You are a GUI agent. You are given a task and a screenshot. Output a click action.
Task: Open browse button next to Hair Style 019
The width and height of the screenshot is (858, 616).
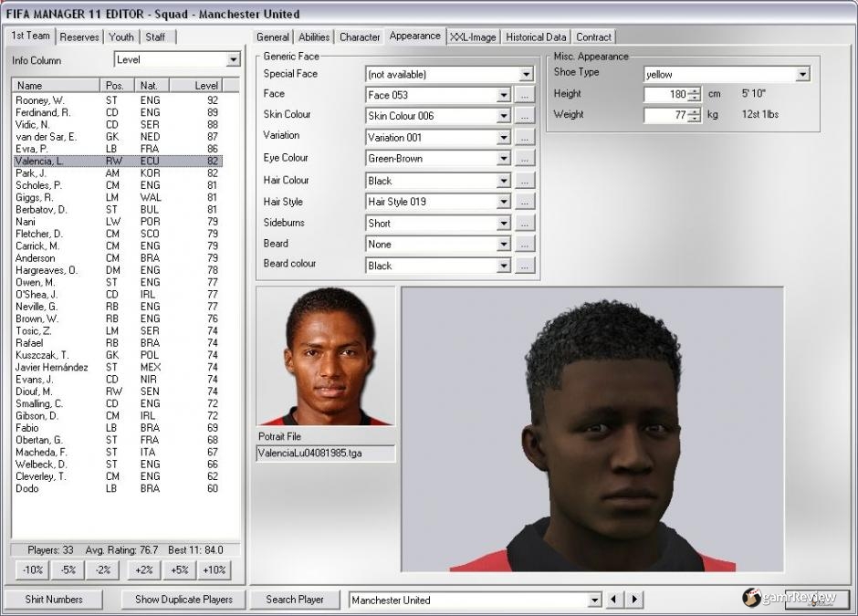524,202
